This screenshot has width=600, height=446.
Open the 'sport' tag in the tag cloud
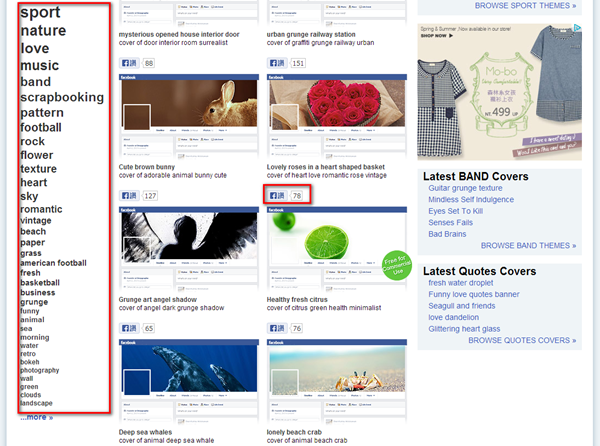40,12
